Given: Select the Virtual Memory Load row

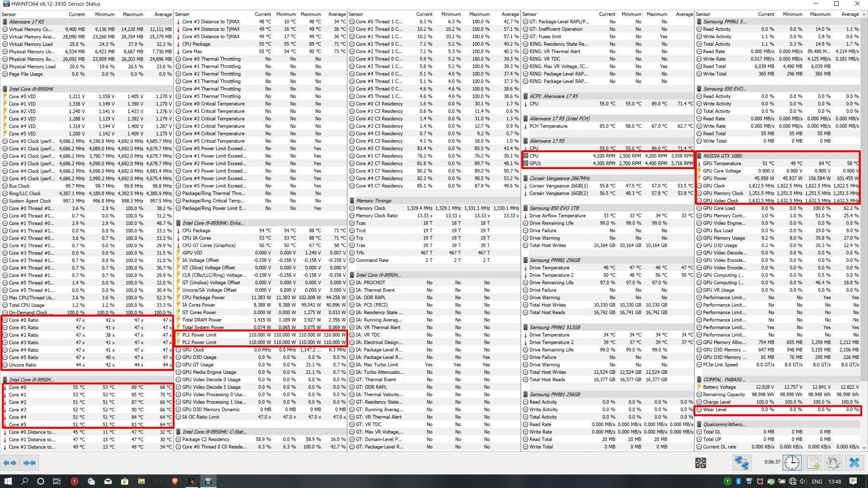Looking at the screenshot, I should pyautogui.click(x=87, y=44).
